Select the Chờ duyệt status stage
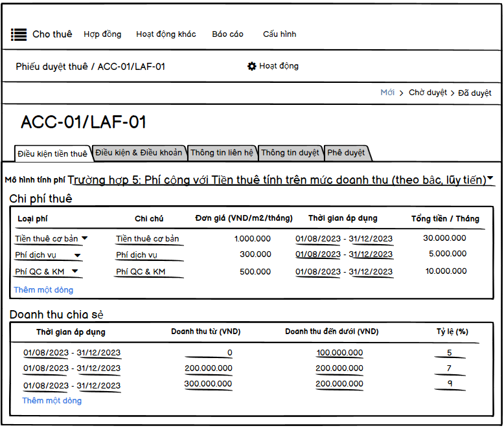Viewport: 504px width, 428px height. (428, 93)
